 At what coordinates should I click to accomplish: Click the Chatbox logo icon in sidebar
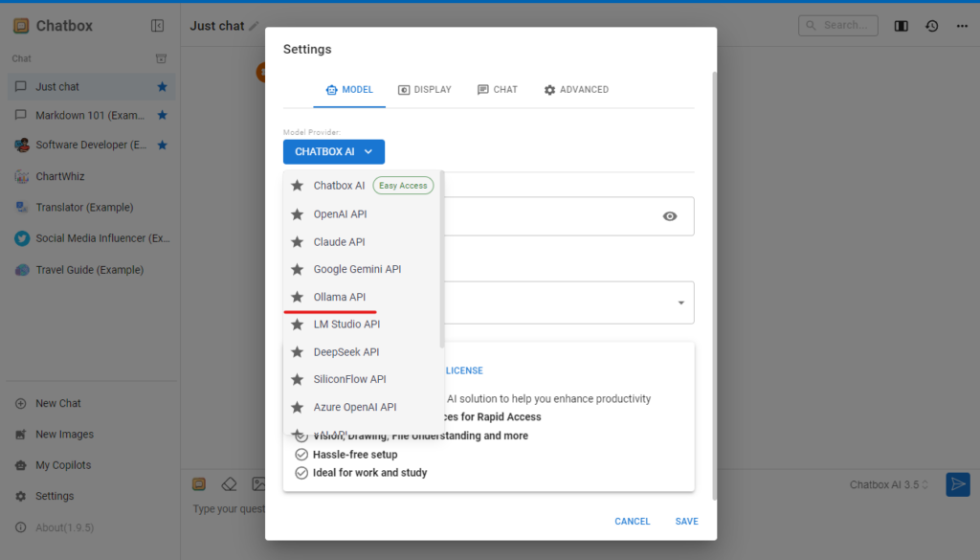21,26
